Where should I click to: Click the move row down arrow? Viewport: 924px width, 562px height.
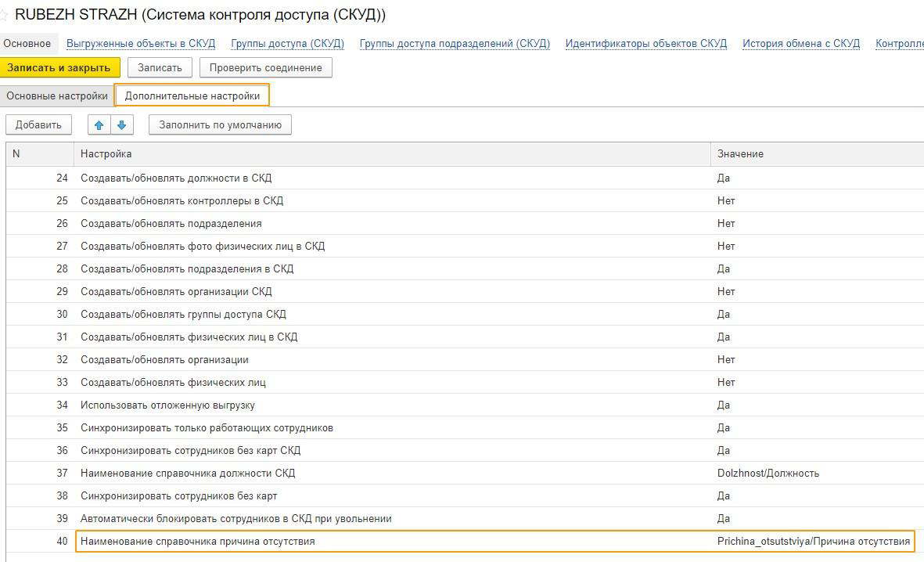tap(122, 124)
